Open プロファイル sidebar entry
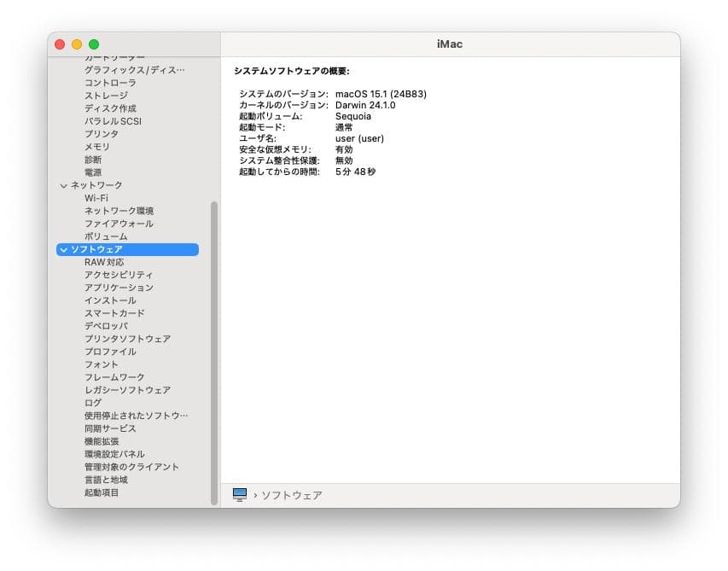 point(110,352)
